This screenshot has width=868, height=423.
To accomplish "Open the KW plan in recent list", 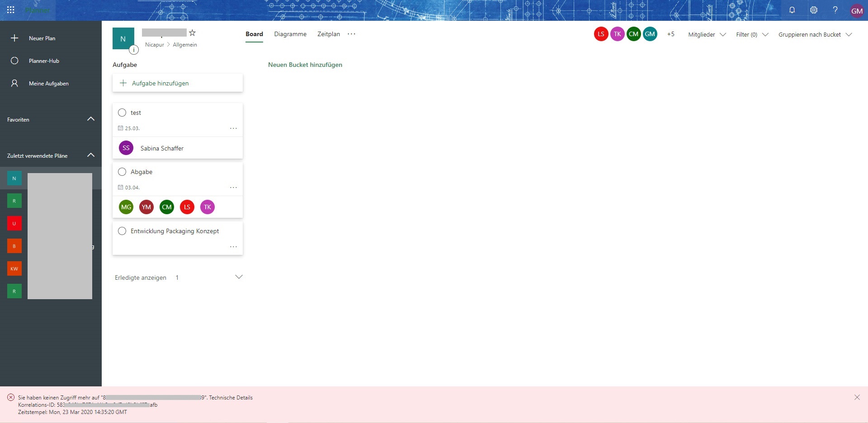I will point(14,268).
